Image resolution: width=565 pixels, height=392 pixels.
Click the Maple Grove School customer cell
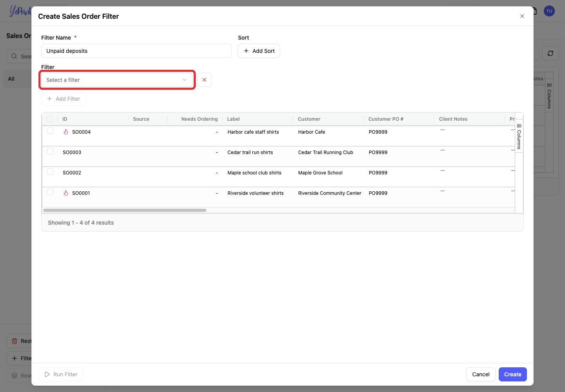320,173
